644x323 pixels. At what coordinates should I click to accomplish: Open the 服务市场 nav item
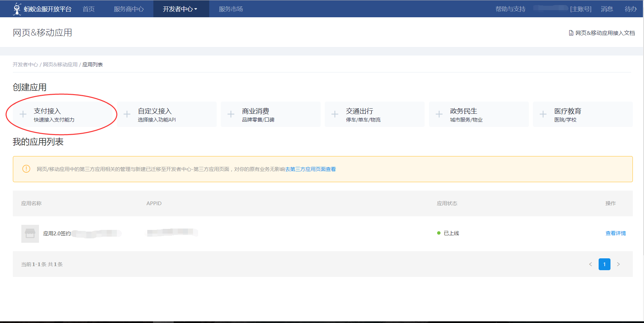pos(231,9)
